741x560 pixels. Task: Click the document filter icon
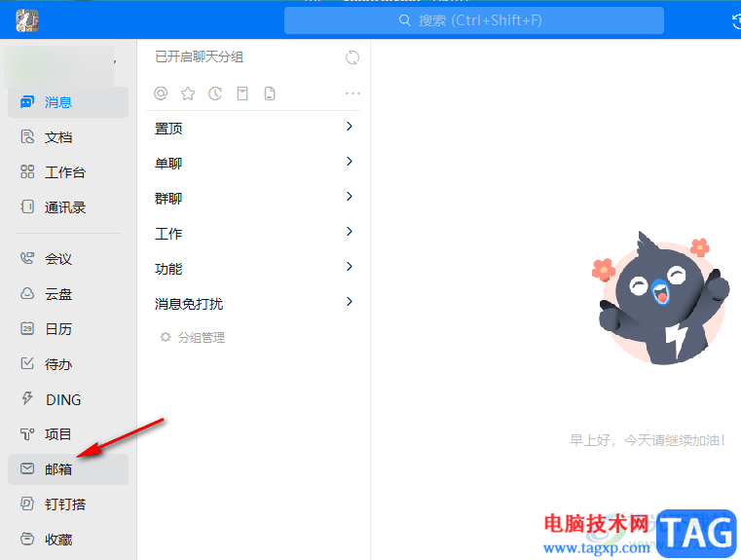(x=270, y=93)
